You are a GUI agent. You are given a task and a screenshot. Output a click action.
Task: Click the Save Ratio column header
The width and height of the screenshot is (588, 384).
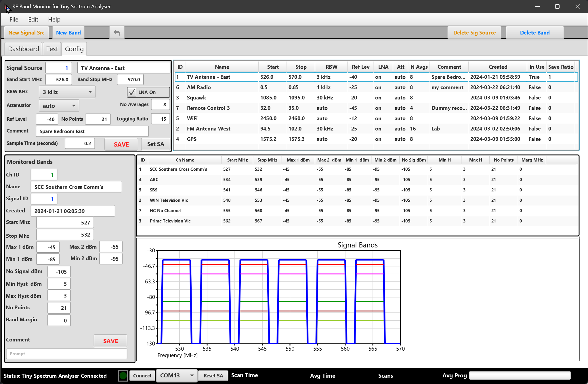point(560,67)
